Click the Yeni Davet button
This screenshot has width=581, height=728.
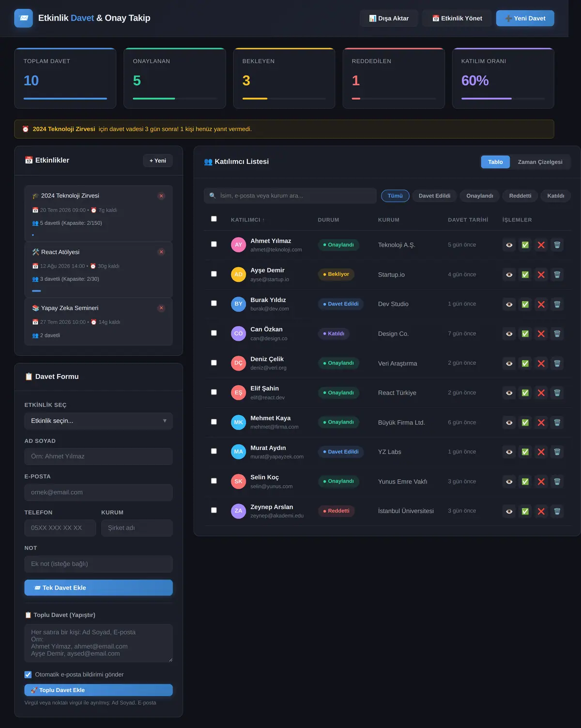click(x=525, y=18)
